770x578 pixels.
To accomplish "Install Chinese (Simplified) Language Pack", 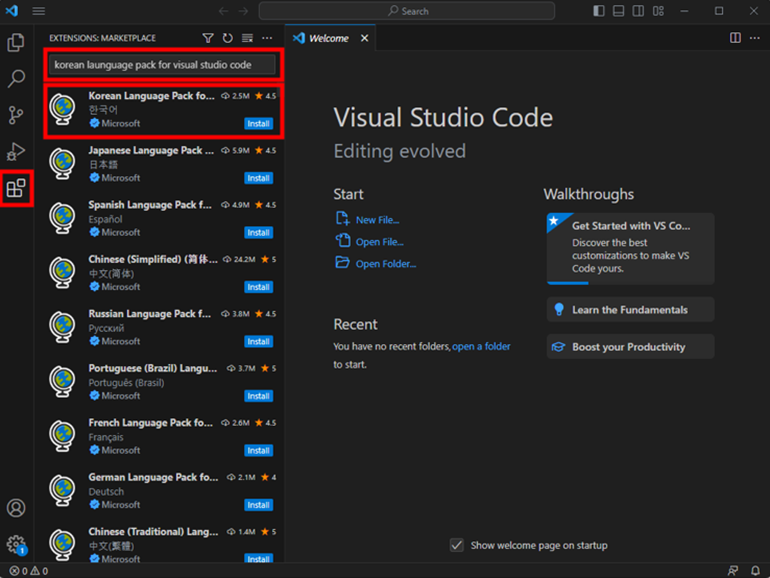I will pos(258,287).
